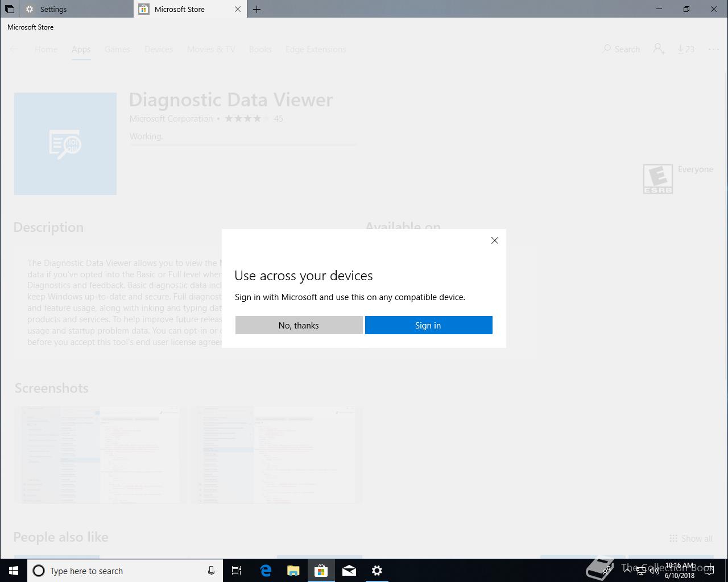Open Downloads and updates (23)
The width and height of the screenshot is (728, 582).
click(x=686, y=49)
